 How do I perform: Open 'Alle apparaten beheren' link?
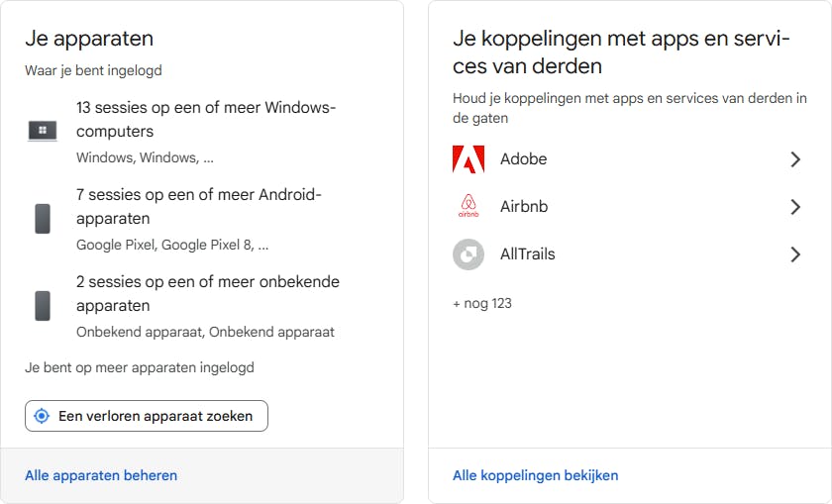pyautogui.click(x=101, y=475)
